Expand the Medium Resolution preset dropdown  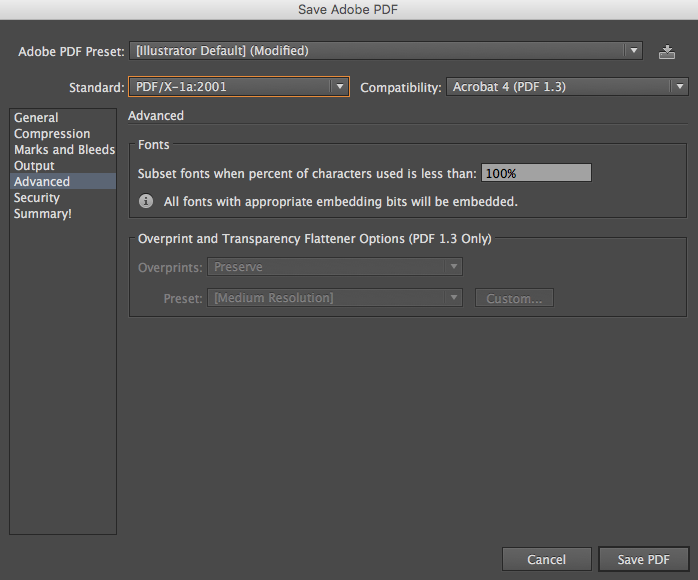pyautogui.click(x=335, y=298)
